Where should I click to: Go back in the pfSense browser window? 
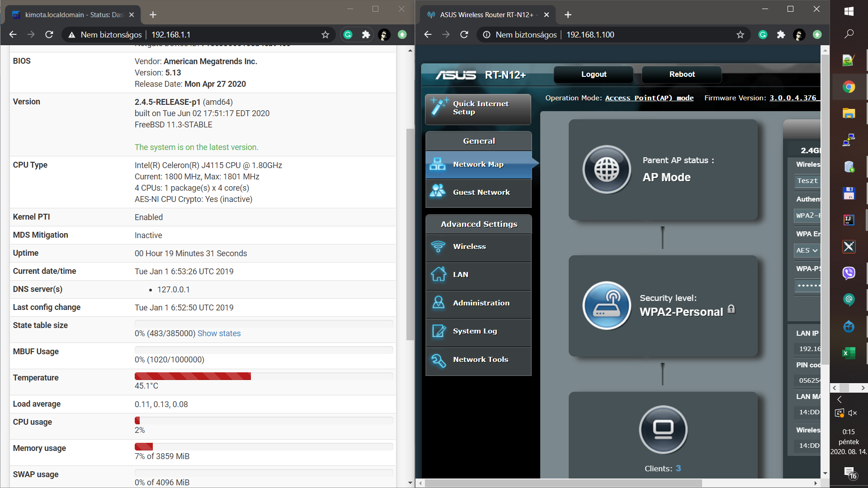coord(13,35)
